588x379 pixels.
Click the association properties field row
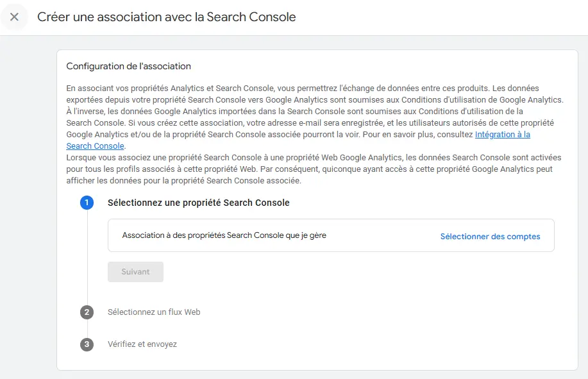tap(331, 235)
